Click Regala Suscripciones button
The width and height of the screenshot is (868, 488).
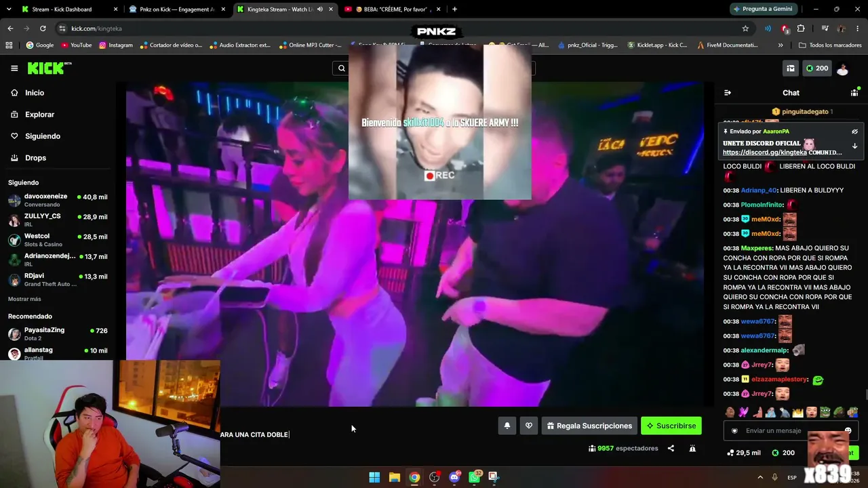tap(589, 426)
